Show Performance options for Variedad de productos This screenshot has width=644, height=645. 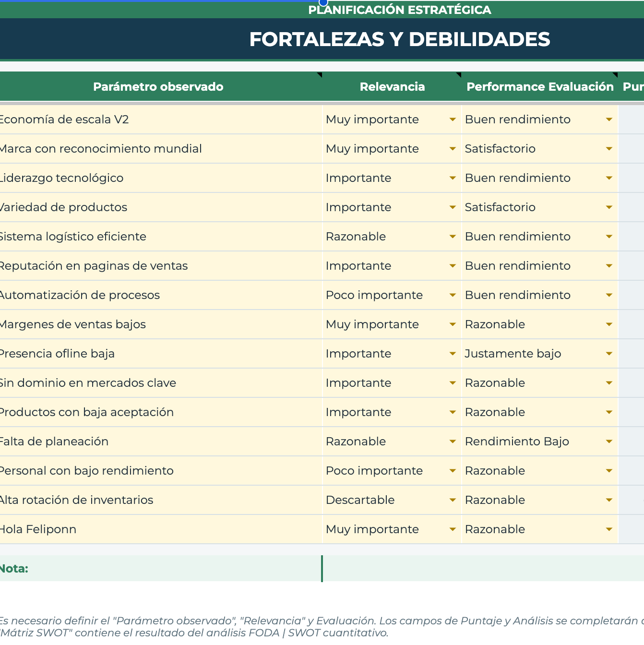coord(609,207)
